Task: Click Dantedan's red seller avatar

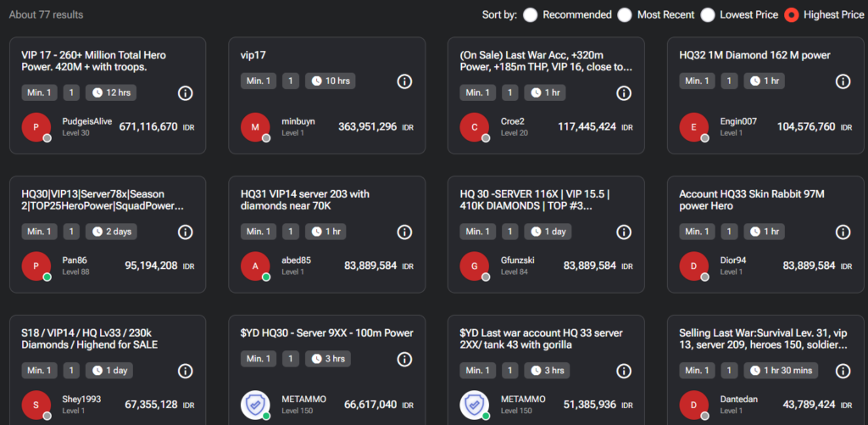Action: [x=694, y=405]
